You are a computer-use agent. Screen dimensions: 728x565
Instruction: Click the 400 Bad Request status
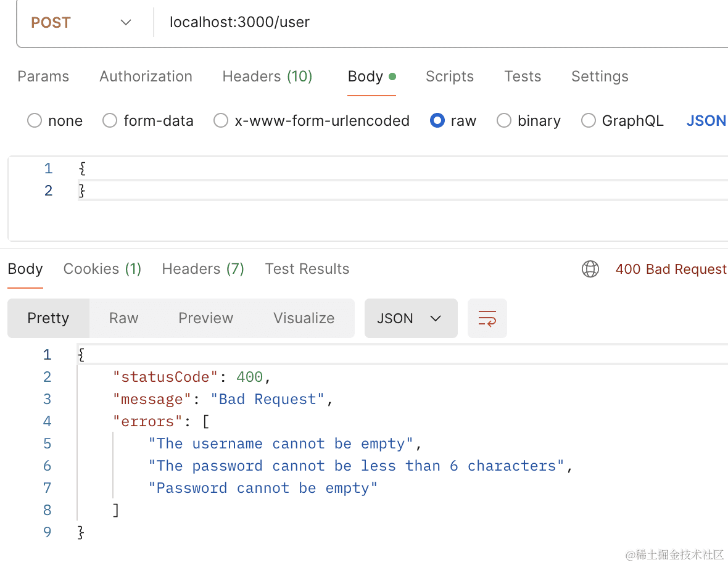point(671,270)
